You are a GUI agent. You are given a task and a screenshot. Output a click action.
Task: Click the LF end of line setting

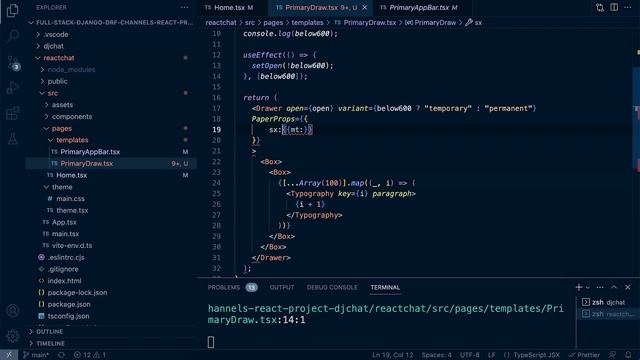[491, 355]
